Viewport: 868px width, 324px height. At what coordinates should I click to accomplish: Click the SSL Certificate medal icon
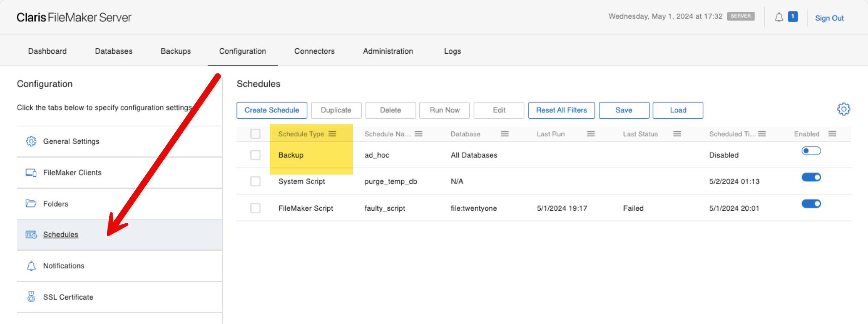(31, 297)
